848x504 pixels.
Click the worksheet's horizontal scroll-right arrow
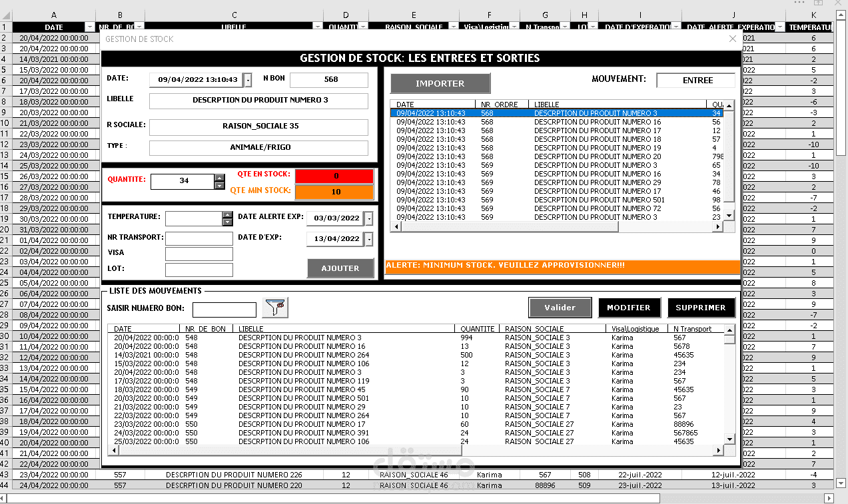click(829, 498)
